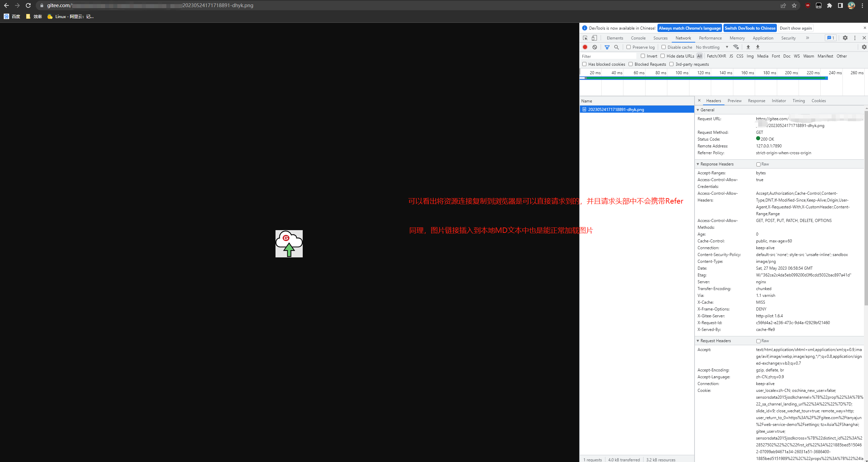Viewport: 868px width, 462px height.
Task: Open the Console panel
Action: coord(638,38)
